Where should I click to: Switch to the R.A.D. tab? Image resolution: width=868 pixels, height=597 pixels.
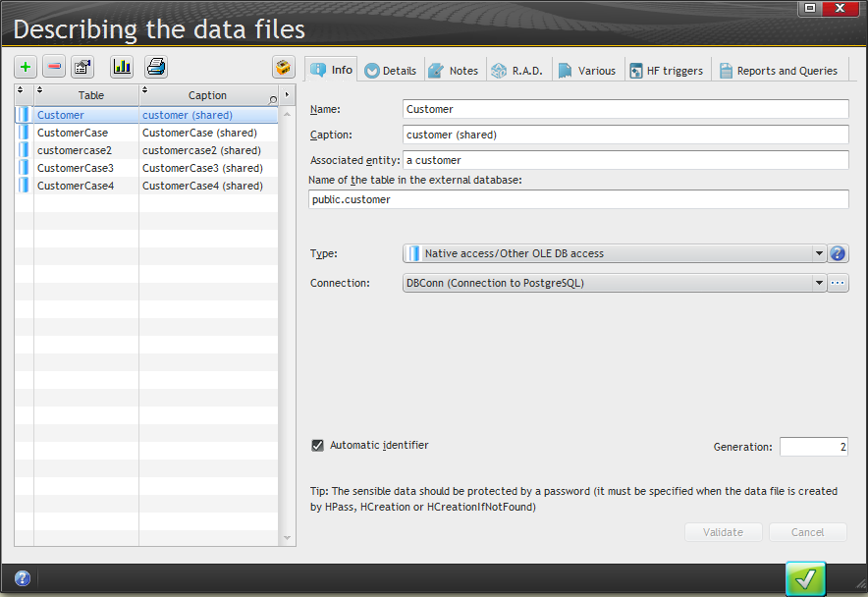click(517, 71)
